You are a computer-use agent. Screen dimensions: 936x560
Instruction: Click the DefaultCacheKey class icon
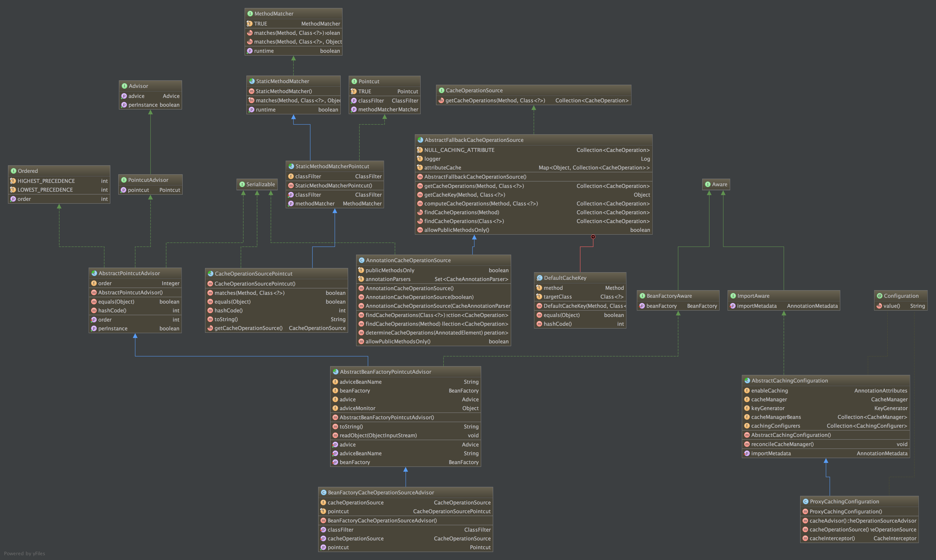tap(539, 278)
